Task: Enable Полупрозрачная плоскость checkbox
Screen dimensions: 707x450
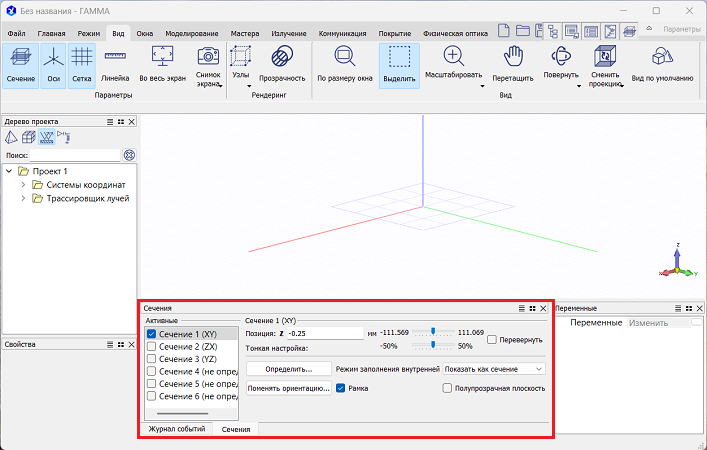Action: tap(448, 388)
